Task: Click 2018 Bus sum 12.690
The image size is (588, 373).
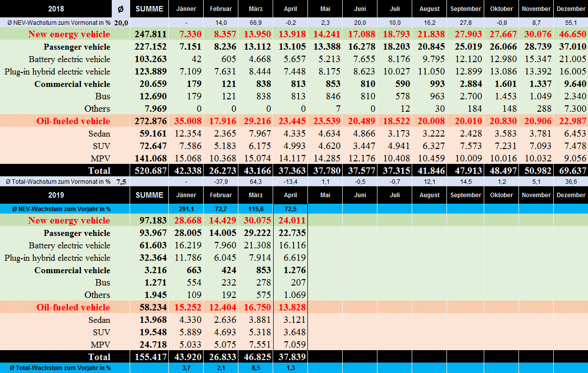Action: pos(153,96)
